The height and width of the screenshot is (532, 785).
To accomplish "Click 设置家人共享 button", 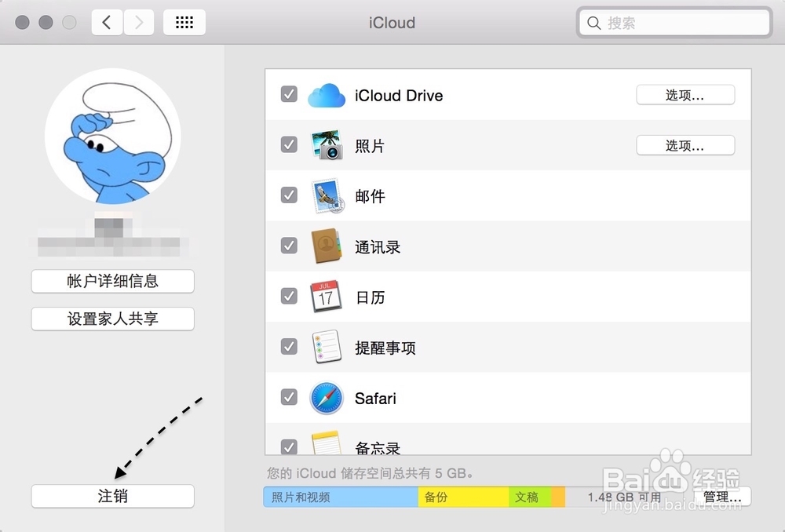I will point(112,319).
